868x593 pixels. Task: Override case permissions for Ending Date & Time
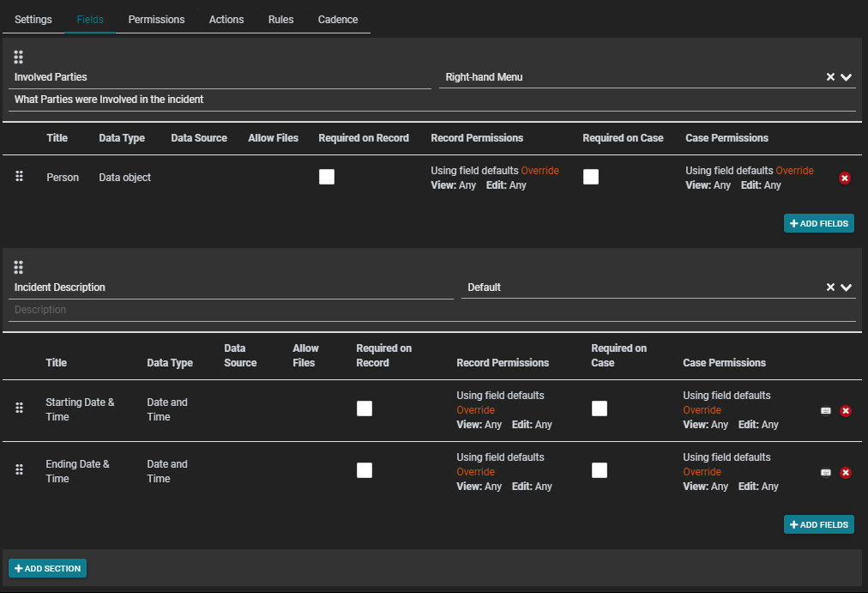point(702,472)
